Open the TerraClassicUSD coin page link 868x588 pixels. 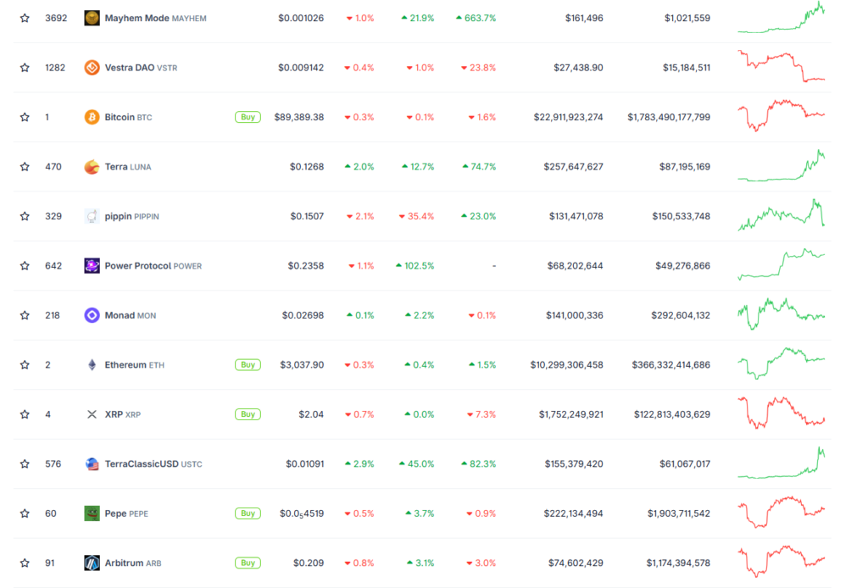click(x=142, y=464)
